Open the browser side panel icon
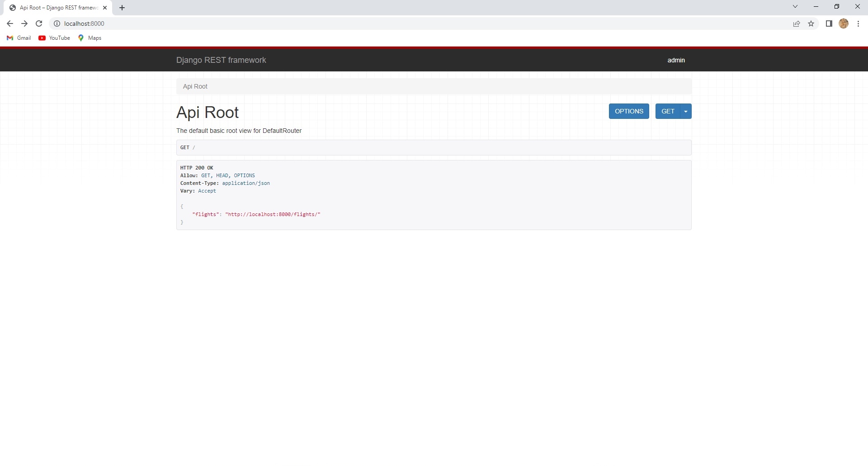 pos(829,24)
